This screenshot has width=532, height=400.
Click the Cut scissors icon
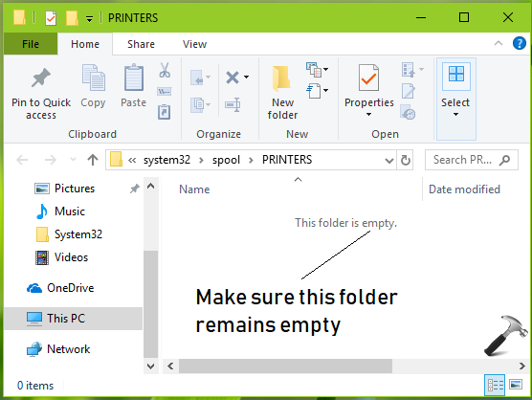[x=165, y=70]
